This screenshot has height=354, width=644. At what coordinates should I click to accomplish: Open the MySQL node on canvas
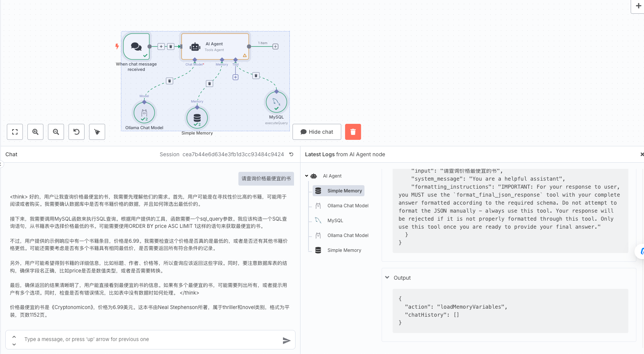click(276, 102)
